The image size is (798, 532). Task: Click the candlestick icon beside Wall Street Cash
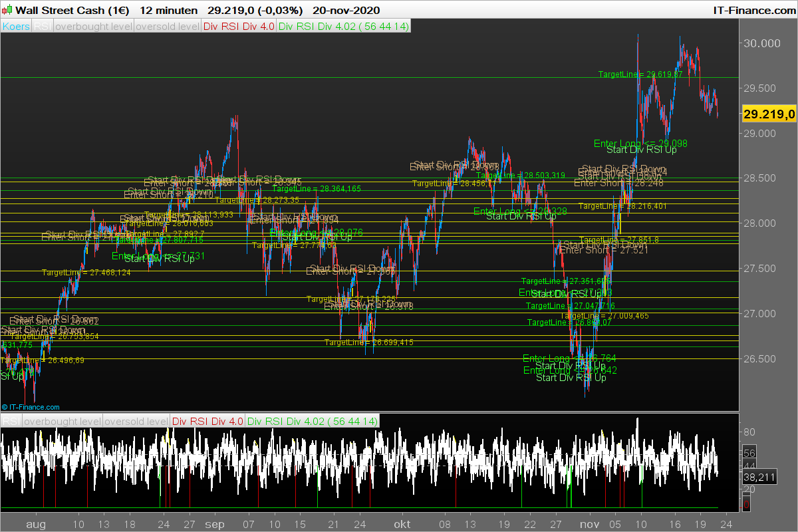pos(7,10)
